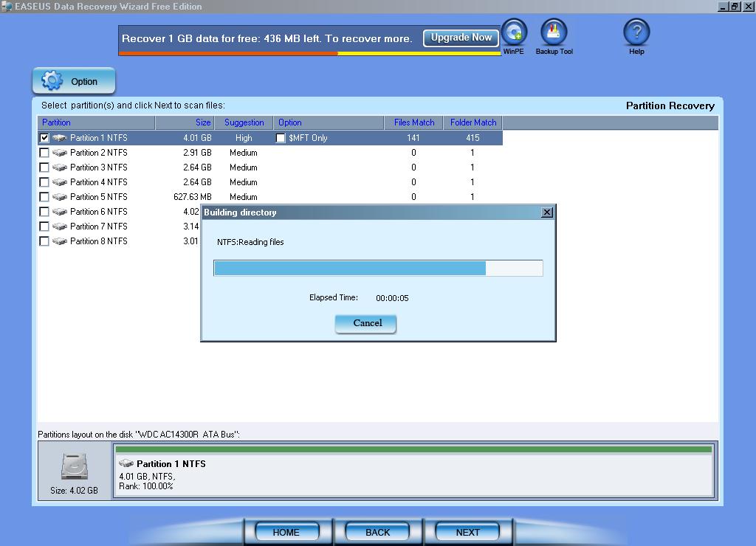Cancel the Building directory operation
Screen dimensions: 756x546
point(366,323)
